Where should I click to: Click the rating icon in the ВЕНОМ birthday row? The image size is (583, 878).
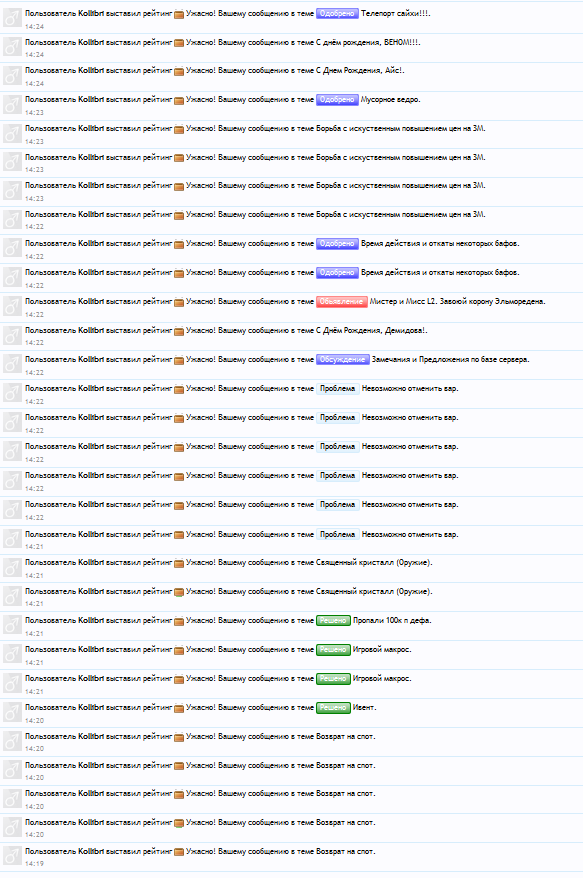click(179, 43)
